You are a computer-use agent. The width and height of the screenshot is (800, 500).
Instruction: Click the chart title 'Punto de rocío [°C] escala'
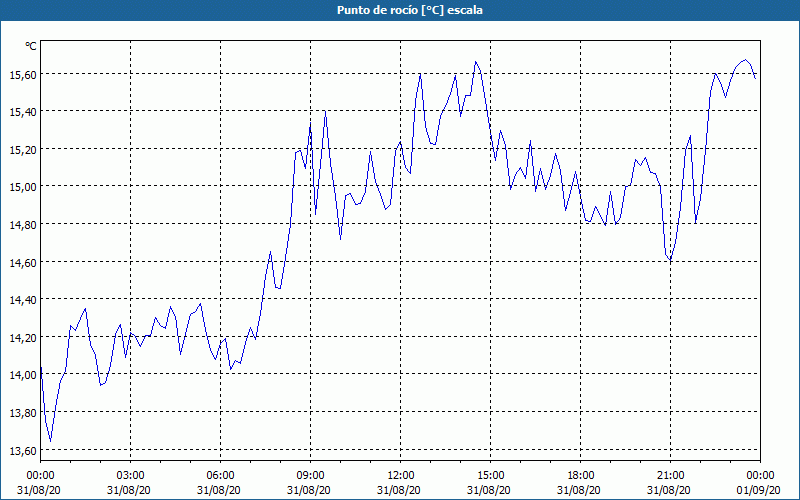(410, 10)
